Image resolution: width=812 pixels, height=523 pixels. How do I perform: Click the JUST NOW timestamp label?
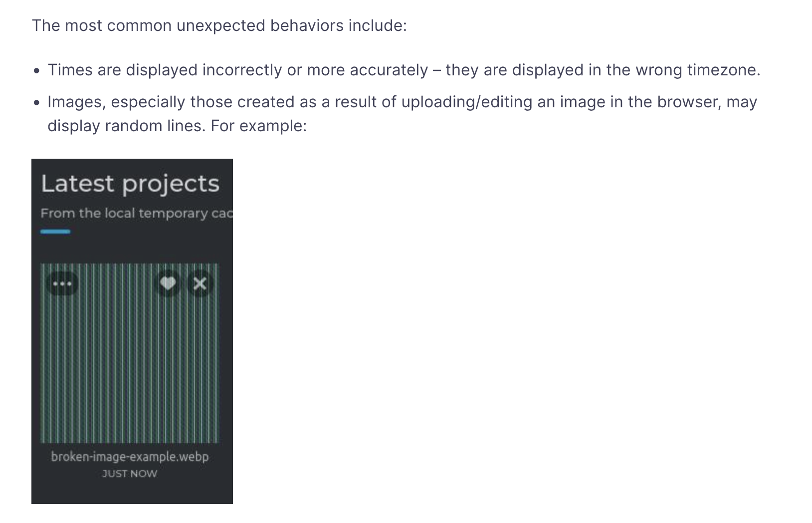(x=130, y=474)
